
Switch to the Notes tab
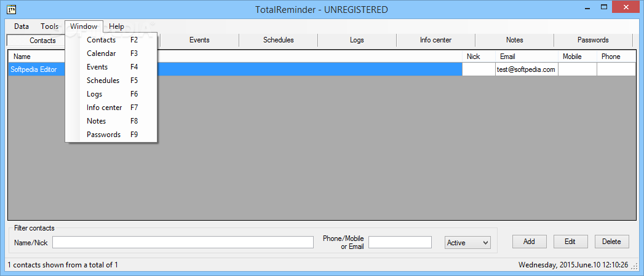(515, 40)
